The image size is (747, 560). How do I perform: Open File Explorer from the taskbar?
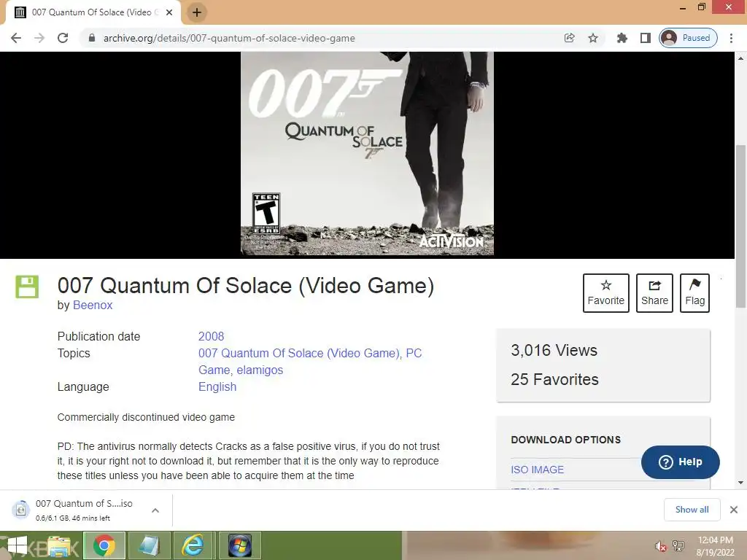click(x=59, y=545)
